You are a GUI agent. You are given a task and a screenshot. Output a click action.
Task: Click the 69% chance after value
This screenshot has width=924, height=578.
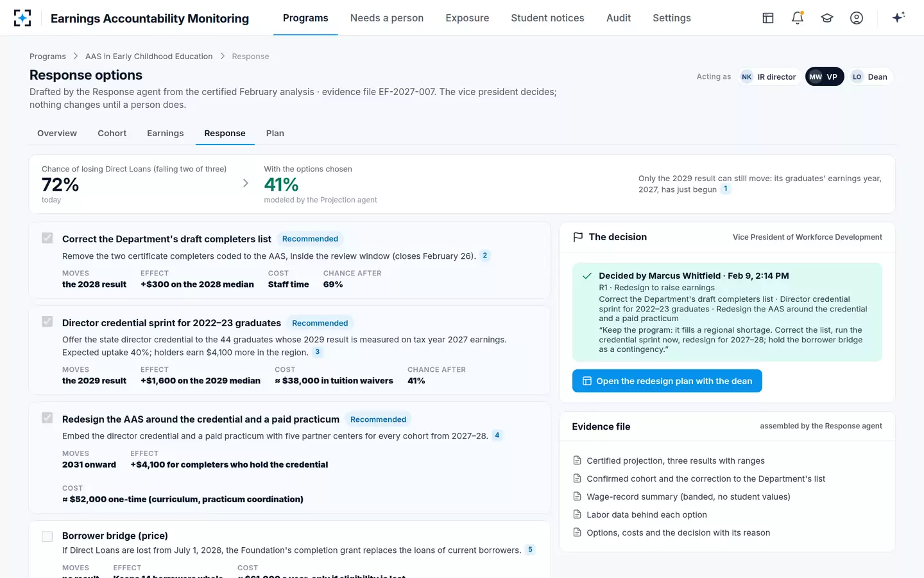(333, 285)
